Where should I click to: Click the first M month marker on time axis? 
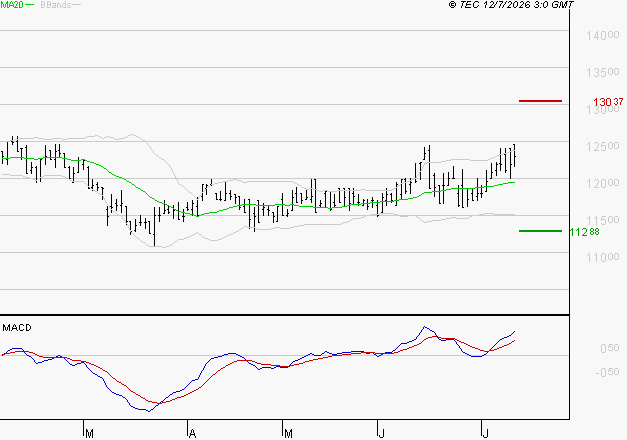click(x=89, y=434)
